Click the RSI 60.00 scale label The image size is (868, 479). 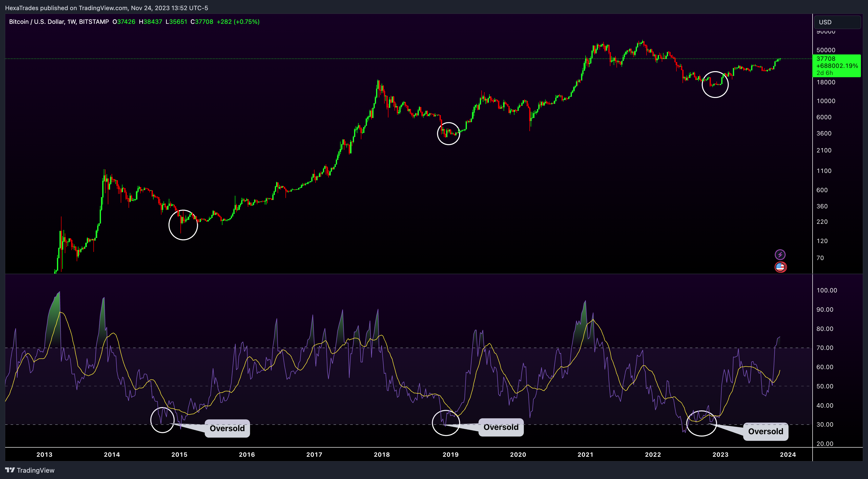point(824,367)
